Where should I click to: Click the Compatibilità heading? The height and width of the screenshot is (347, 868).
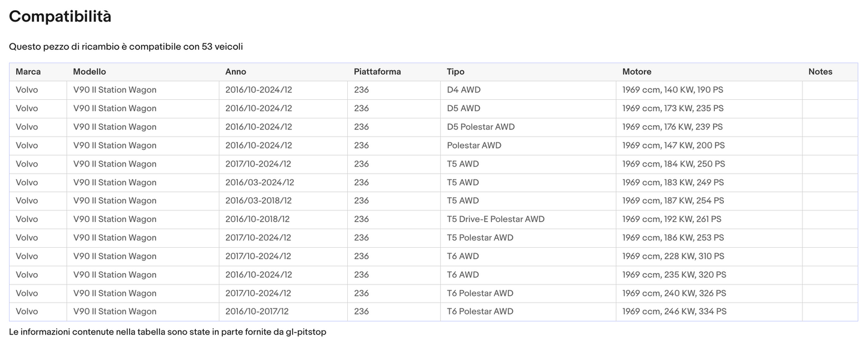pyautogui.click(x=60, y=17)
